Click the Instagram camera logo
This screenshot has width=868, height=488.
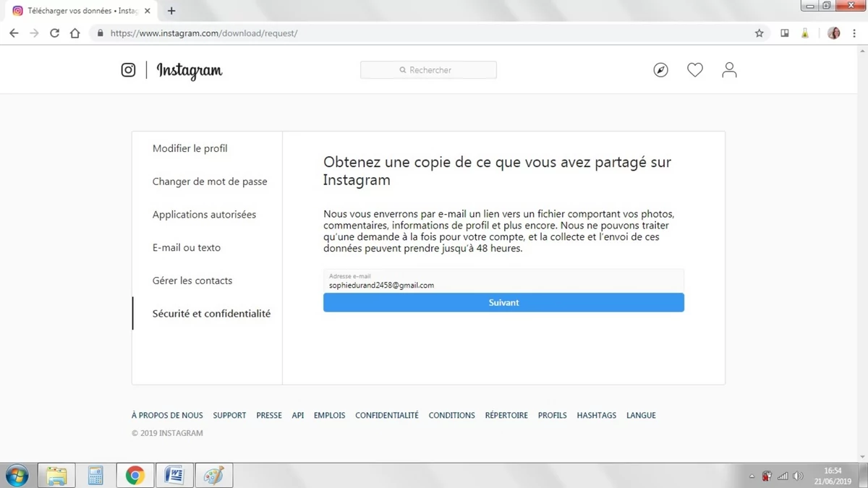[128, 70]
